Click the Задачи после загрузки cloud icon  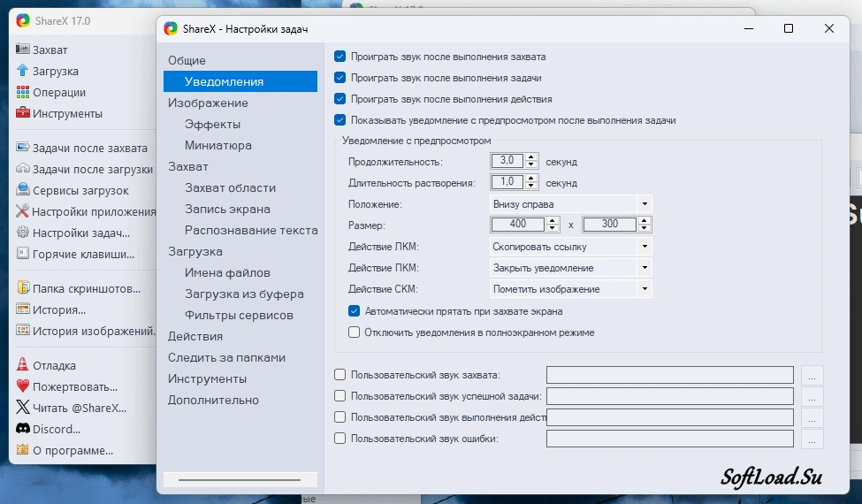click(x=22, y=169)
